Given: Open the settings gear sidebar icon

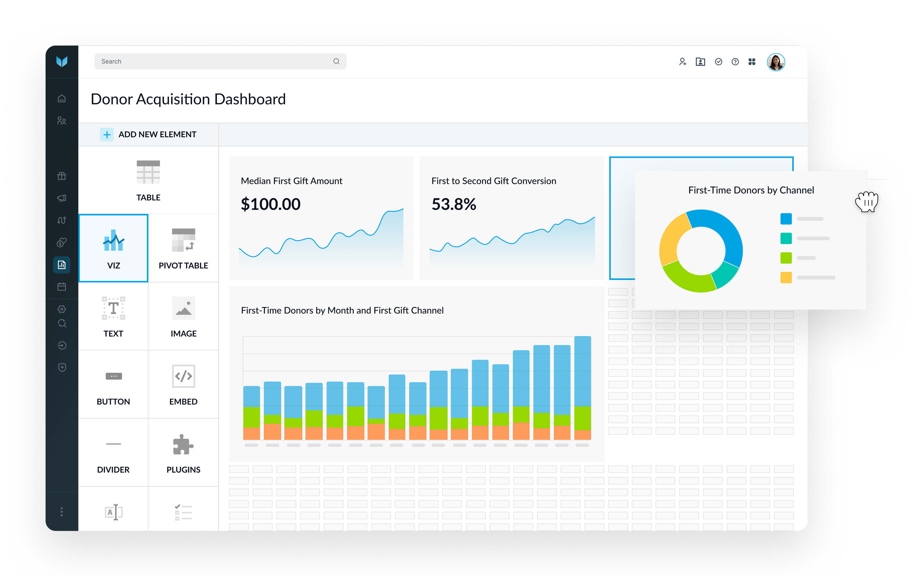Looking at the screenshot, I should click(x=62, y=309).
